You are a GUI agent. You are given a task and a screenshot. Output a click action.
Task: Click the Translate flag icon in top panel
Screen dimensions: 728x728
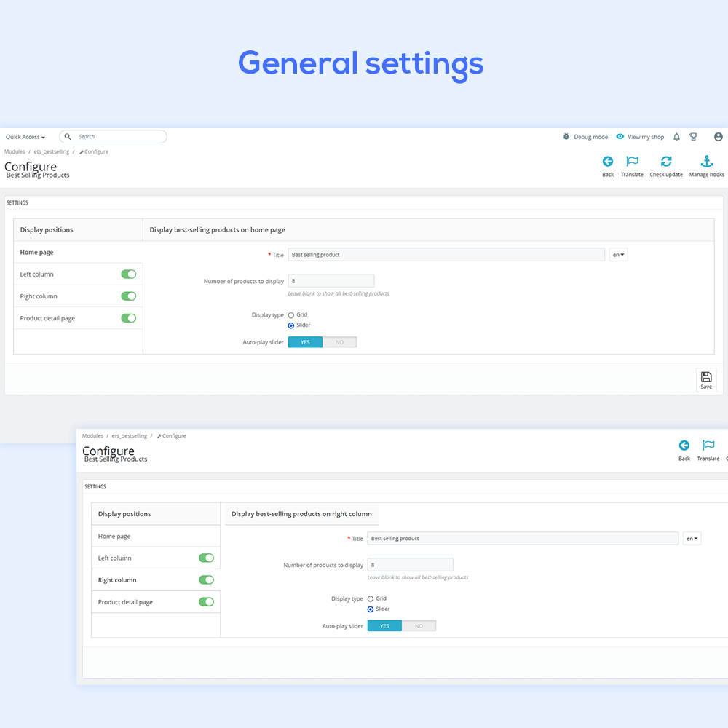(632, 162)
